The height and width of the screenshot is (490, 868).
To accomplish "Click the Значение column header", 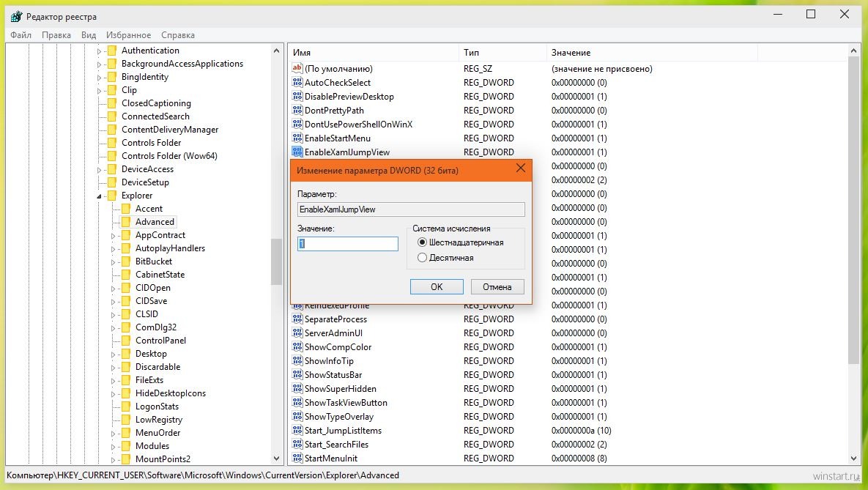I will pyautogui.click(x=652, y=53).
